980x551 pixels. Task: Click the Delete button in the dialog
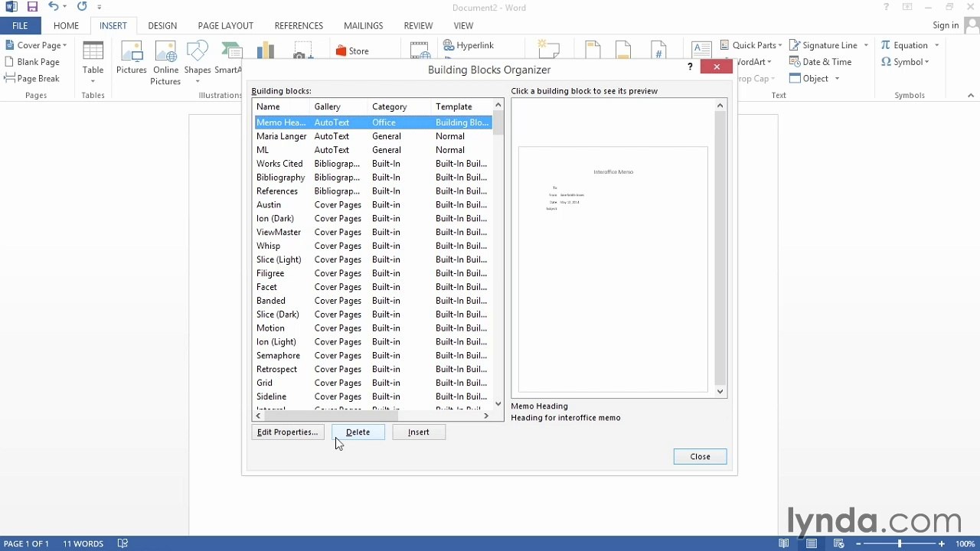tap(358, 432)
